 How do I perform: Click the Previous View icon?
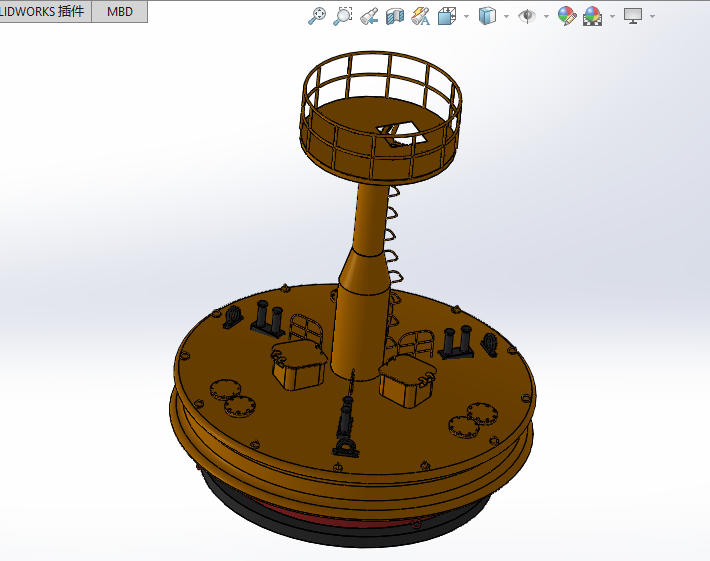pos(369,16)
